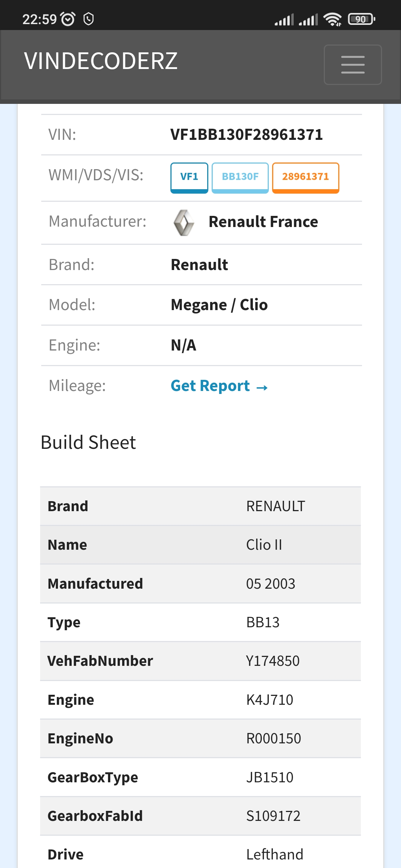Select the VF1 WMI badge
The image size is (401, 868).
click(189, 177)
